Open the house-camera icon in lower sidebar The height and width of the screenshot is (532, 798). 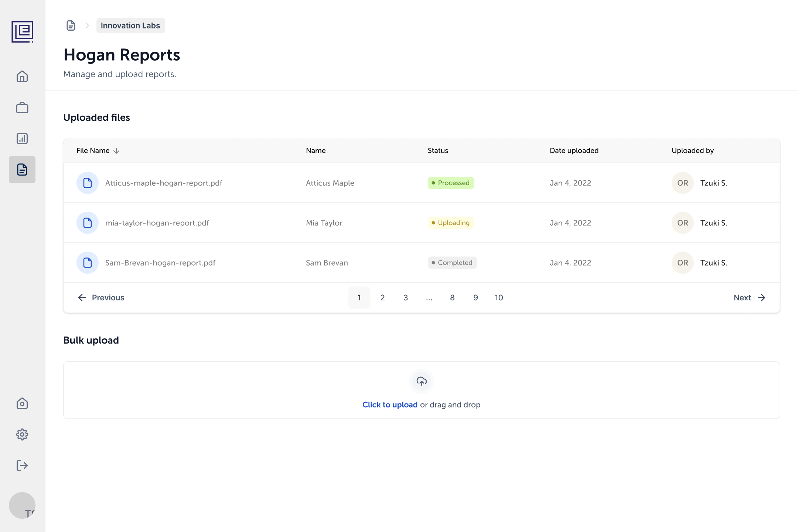[x=22, y=403]
